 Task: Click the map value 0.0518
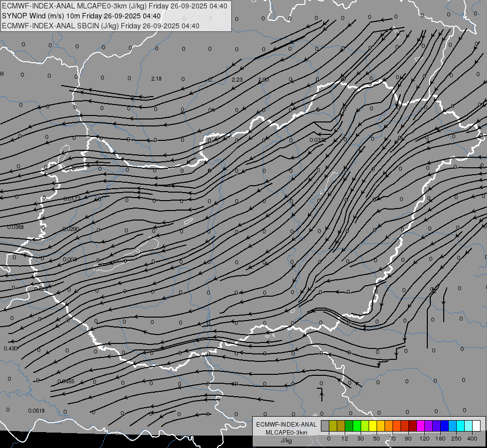[36, 411]
